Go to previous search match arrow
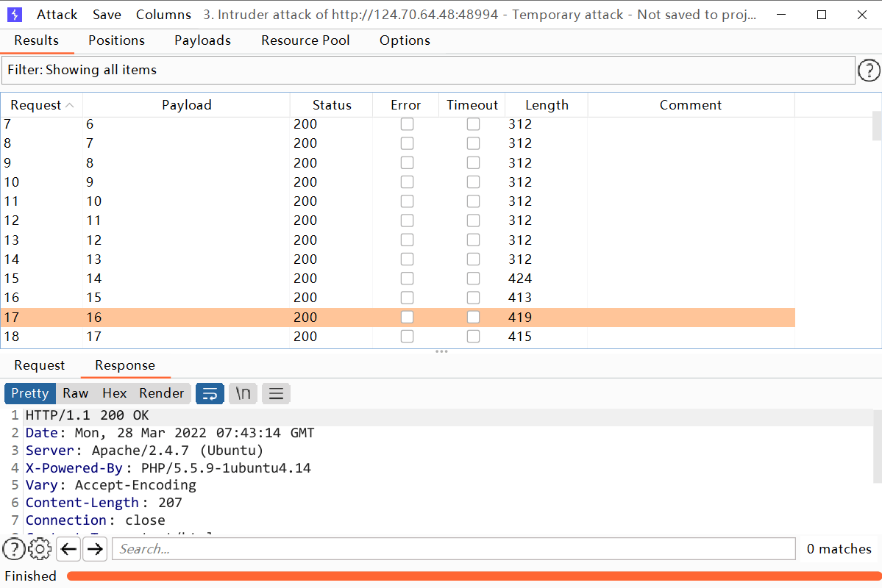The height and width of the screenshot is (588, 882). [x=68, y=548]
